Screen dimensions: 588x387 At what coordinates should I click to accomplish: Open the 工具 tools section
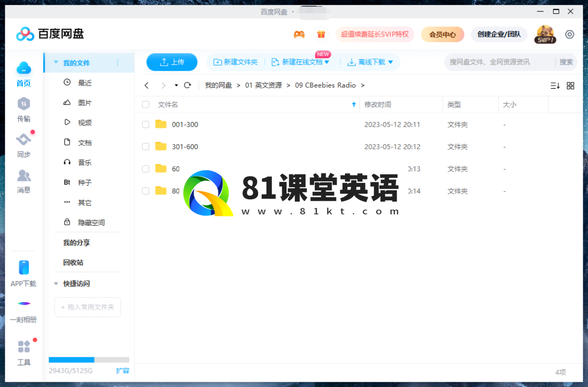[24, 353]
